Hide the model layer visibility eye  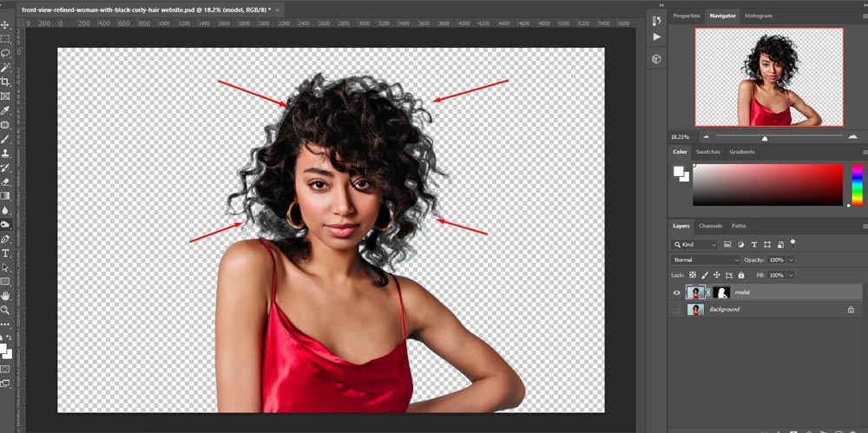pyautogui.click(x=676, y=292)
